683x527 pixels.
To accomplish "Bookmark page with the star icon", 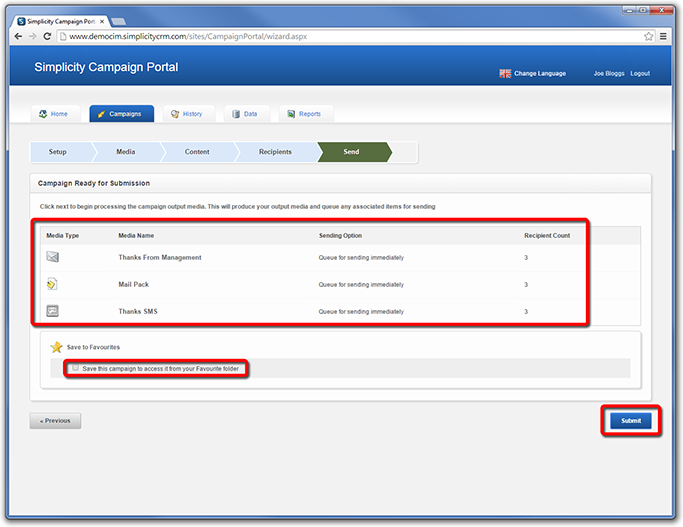I will (649, 36).
